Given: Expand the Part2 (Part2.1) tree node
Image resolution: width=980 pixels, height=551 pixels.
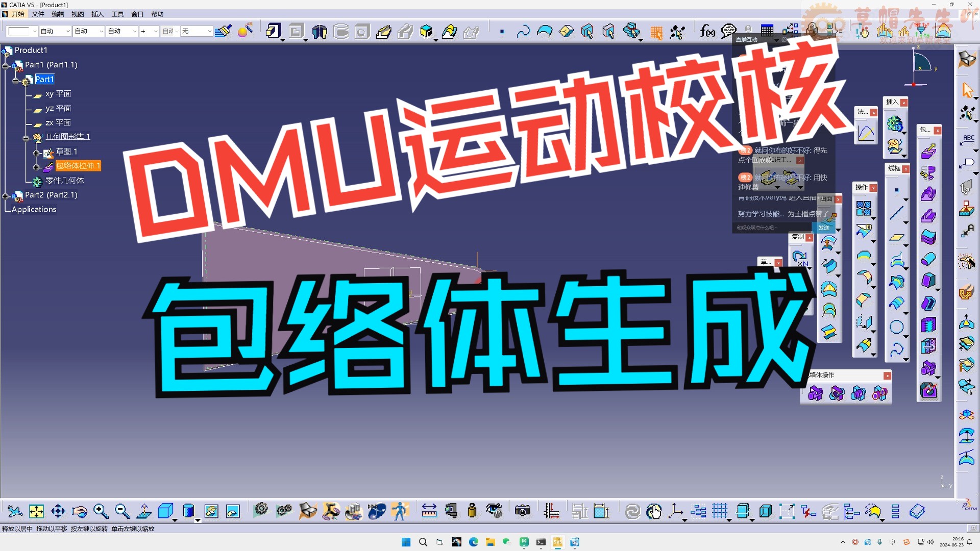Looking at the screenshot, I should point(6,195).
